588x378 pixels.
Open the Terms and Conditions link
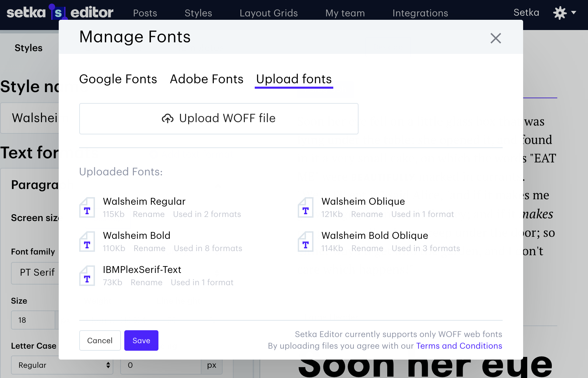click(x=459, y=346)
